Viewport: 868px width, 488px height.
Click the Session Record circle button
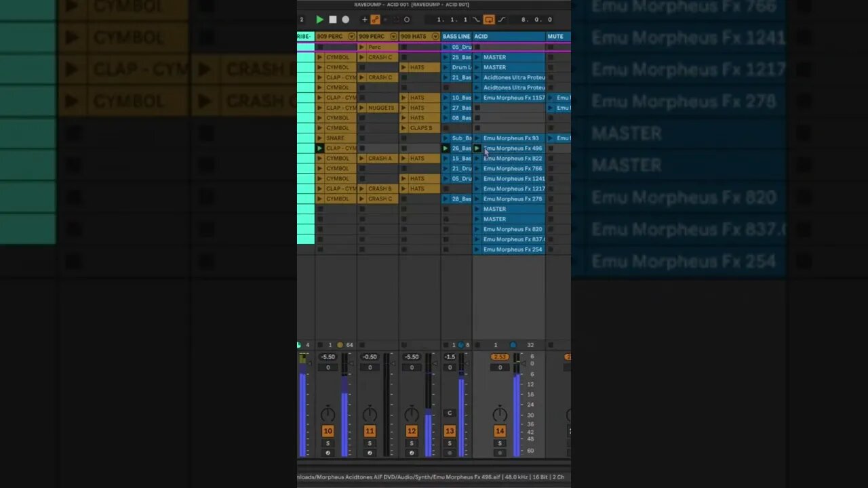point(407,20)
